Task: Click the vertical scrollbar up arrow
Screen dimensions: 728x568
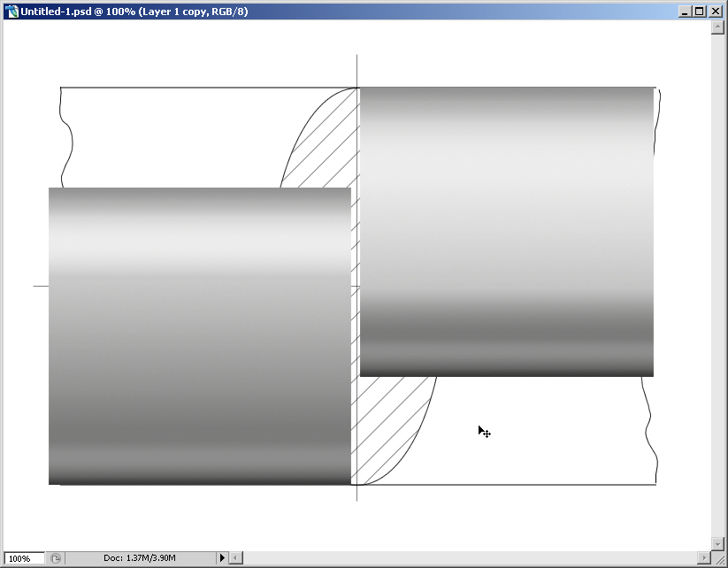Action: 717,27
